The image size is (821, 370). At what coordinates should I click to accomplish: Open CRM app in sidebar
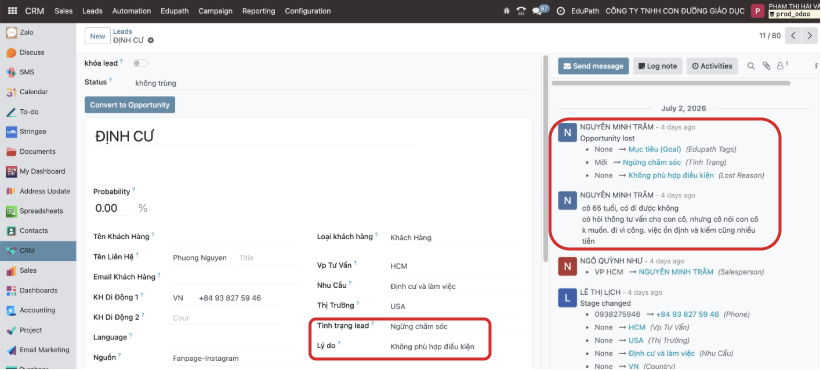click(x=38, y=251)
